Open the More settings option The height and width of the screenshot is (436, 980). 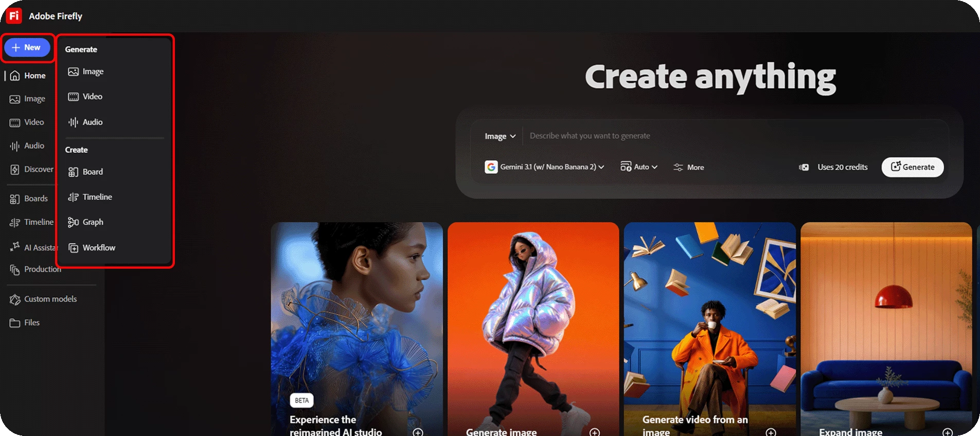689,167
